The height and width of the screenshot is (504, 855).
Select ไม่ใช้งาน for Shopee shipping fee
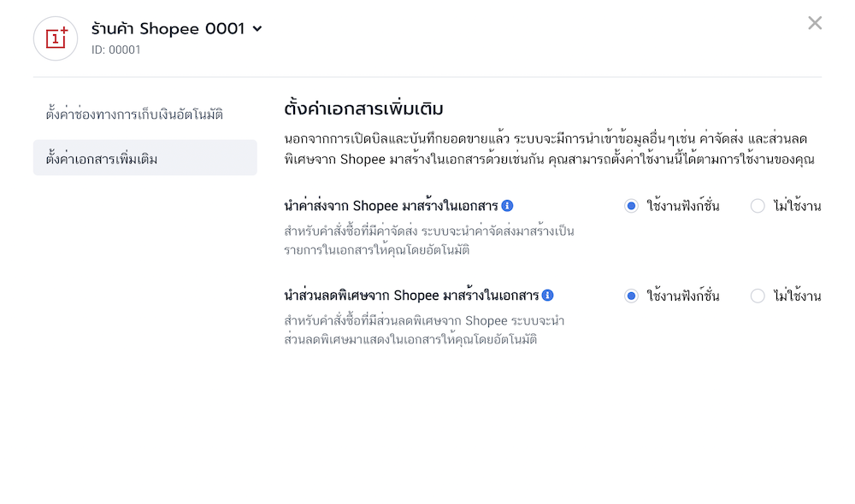click(758, 206)
